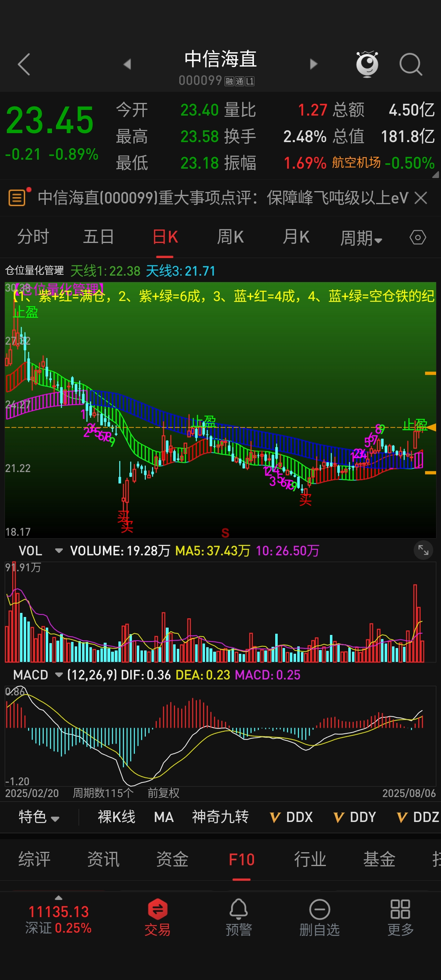Screen dimensions: 441x980
Task: Expand the VOL indicator dropdown
Action: [59, 551]
